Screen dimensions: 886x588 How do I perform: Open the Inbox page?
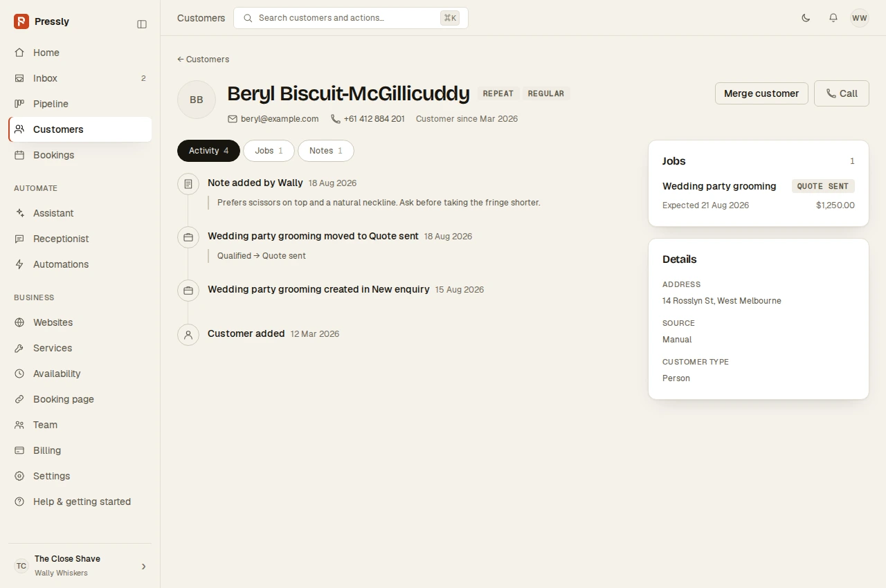click(80, 78)
